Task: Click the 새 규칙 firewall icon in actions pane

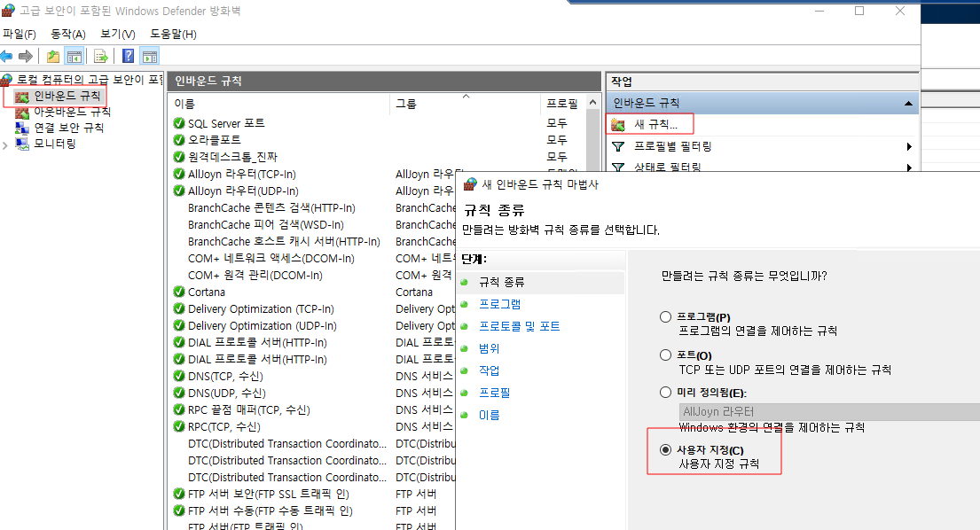Action: [x=618, y=124]
